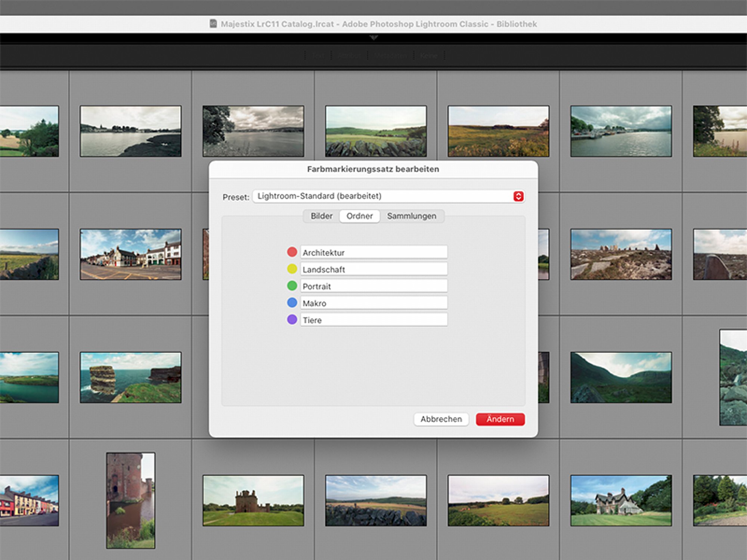Select the country house with lawn thumbnail
Image resolution: width=747 pixels, height=560 pixels.
[x=621, y=501]
